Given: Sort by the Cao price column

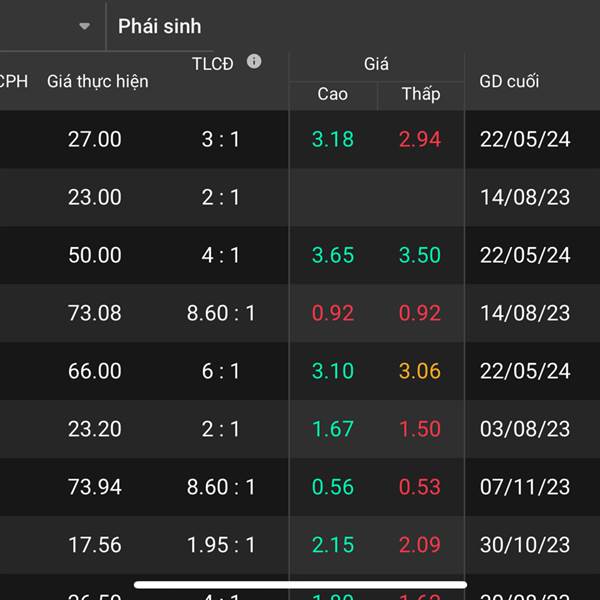Looking at the screenshot, I should (x=332, y=95).
